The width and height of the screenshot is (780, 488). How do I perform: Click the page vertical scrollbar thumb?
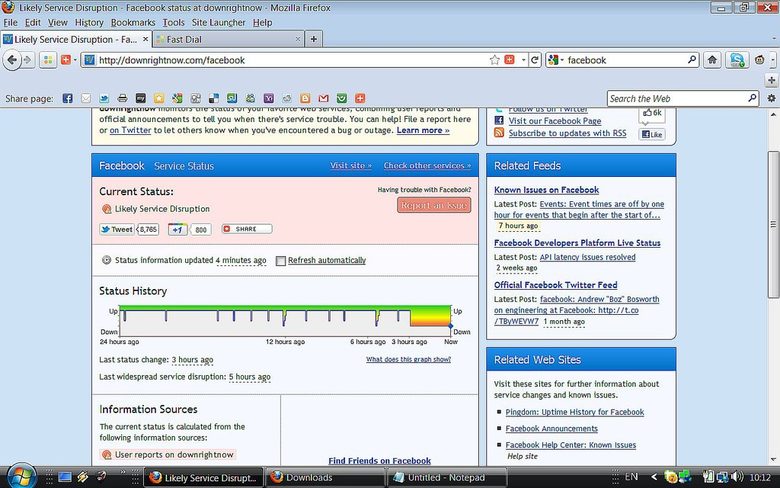773,224
